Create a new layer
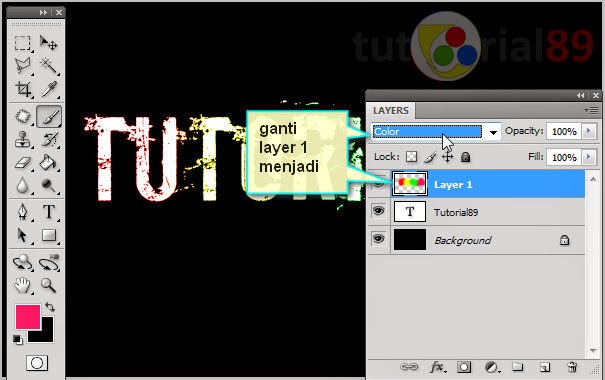 click(545, 367)
